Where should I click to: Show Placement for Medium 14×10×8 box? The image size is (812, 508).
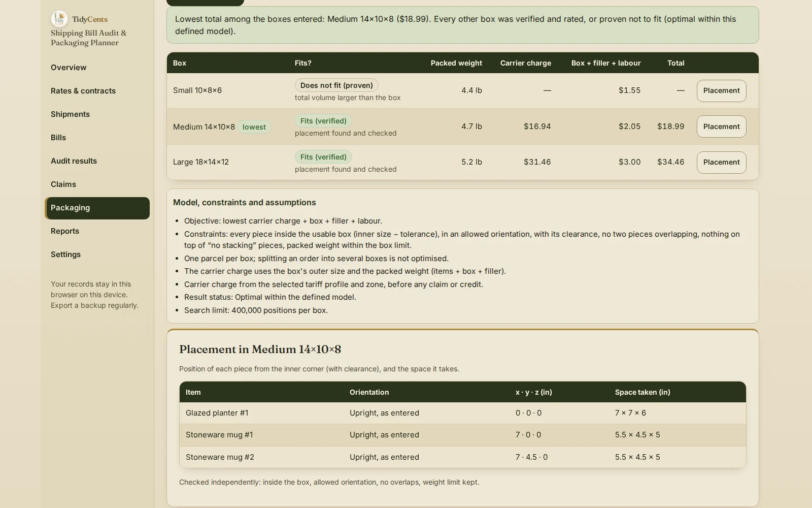point(721,126)
